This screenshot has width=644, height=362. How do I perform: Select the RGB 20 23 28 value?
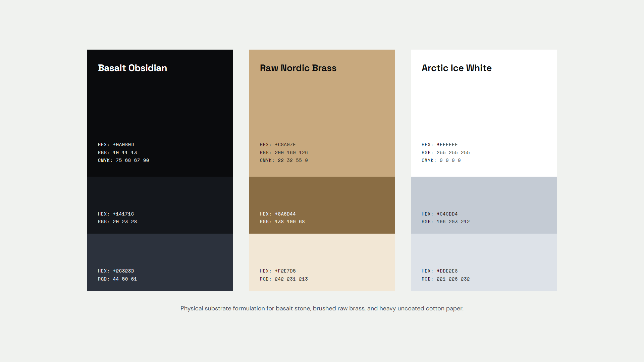point(117,222)
